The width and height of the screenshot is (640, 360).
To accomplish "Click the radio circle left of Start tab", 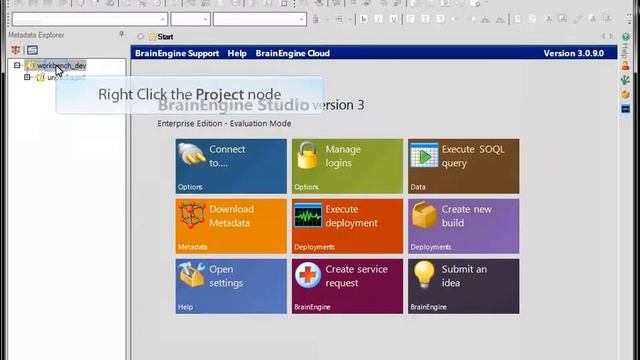I will 140,37.
